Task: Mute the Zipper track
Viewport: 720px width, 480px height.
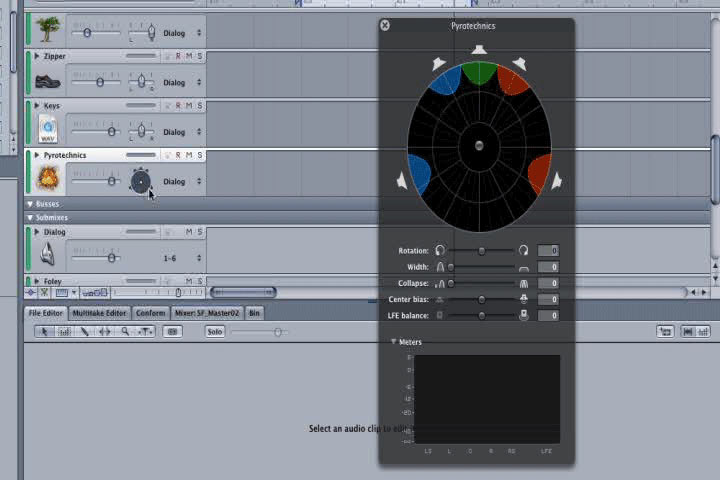Action: [x=189, y=56]
